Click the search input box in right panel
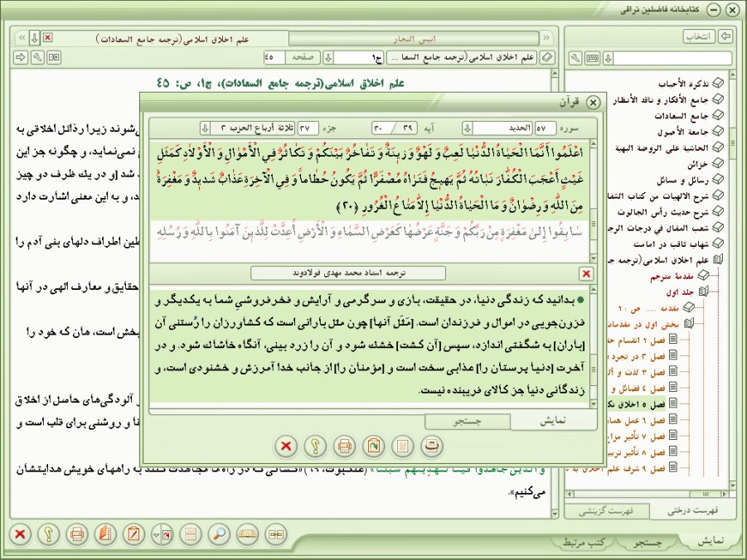The width and height of the screenshot is (747, 560). 672,58
